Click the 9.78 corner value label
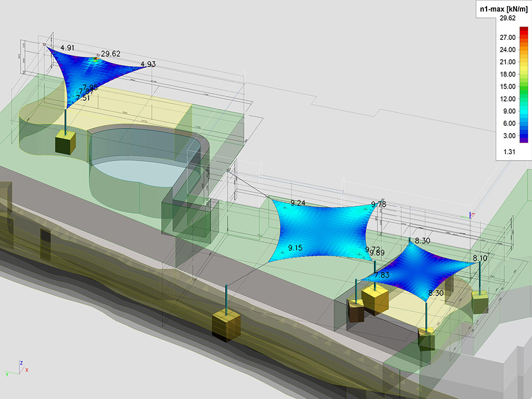The width and height of the screenshot is (532, 399). tap(379, 204)
